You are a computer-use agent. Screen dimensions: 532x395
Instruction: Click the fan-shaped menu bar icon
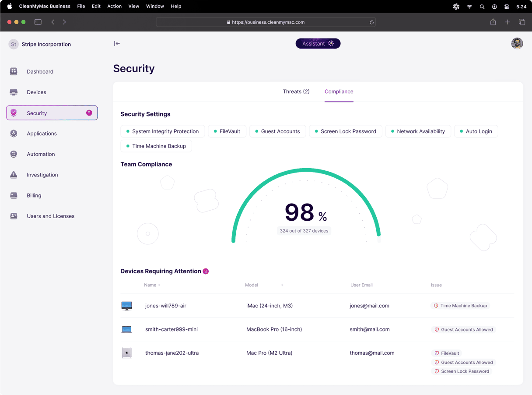[x=456, y=7]
